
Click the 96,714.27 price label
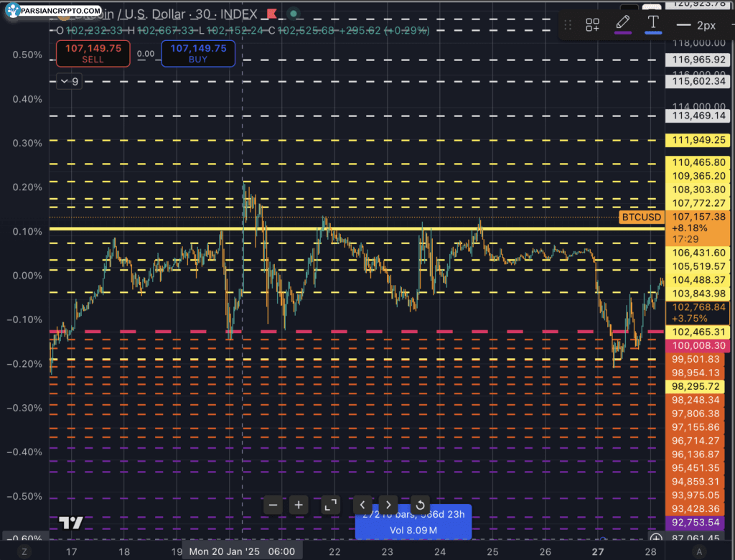tap(695, 441)
